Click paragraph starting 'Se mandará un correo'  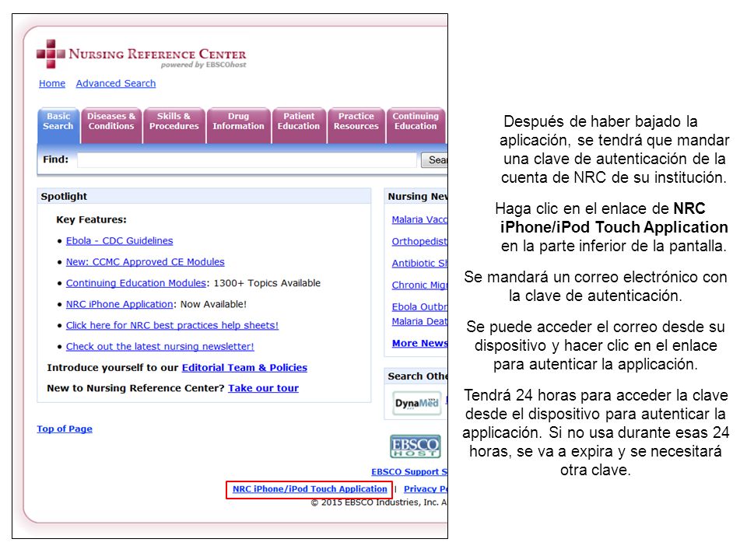pyautogui.click(x=595, y=286)
